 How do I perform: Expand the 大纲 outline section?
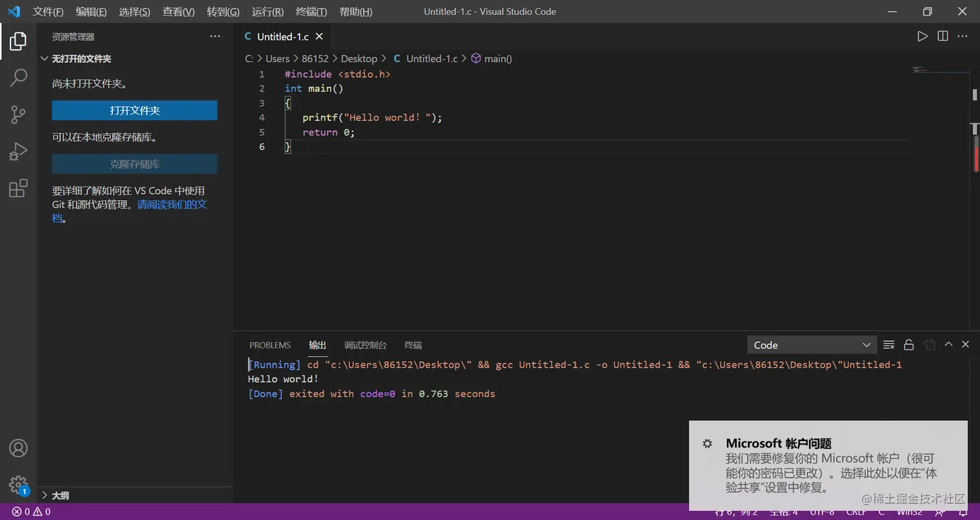pos(60,495)
